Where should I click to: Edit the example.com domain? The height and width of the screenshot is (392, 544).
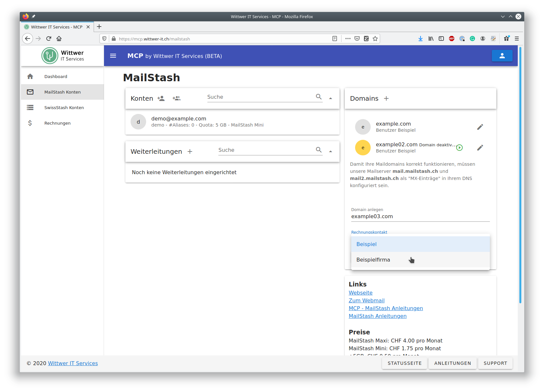[x=480, y=127]
